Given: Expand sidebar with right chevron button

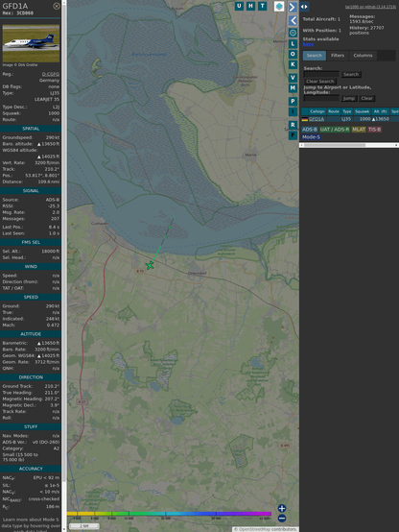Looking at the screenshot, I should [x=293, y=7].
